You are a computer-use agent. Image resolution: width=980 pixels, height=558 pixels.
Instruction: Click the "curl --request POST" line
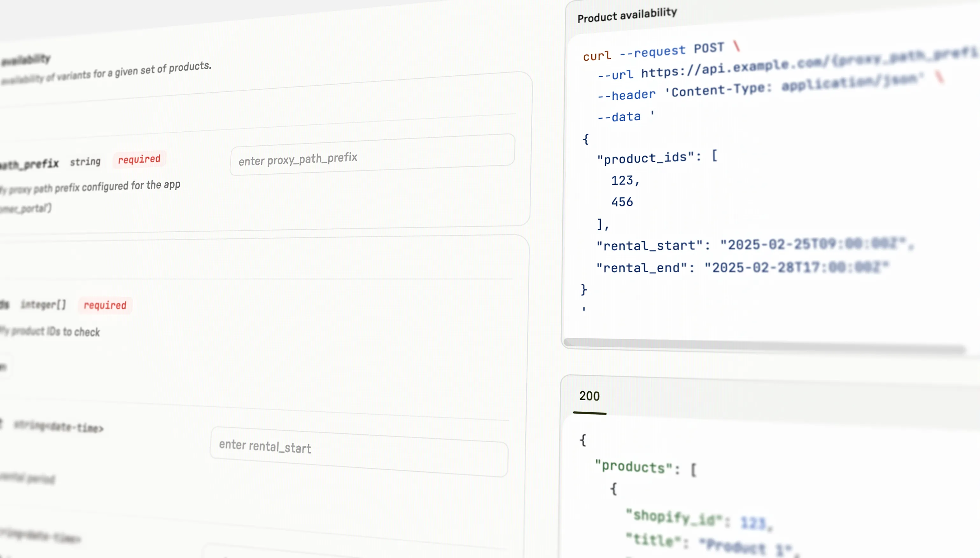click(661, 51)
